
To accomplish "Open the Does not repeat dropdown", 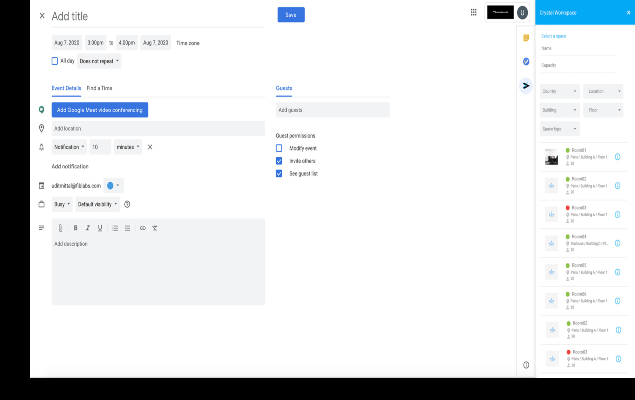I will click(x=99, y=61).
